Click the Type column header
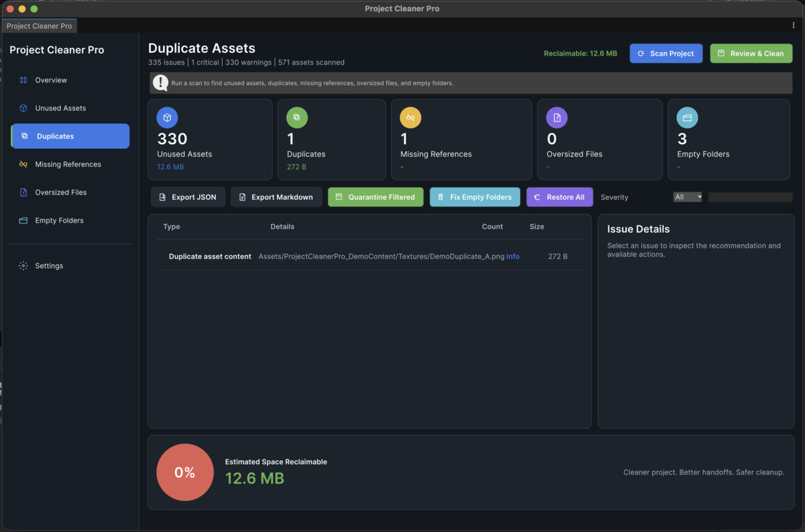 click(172, 227)
